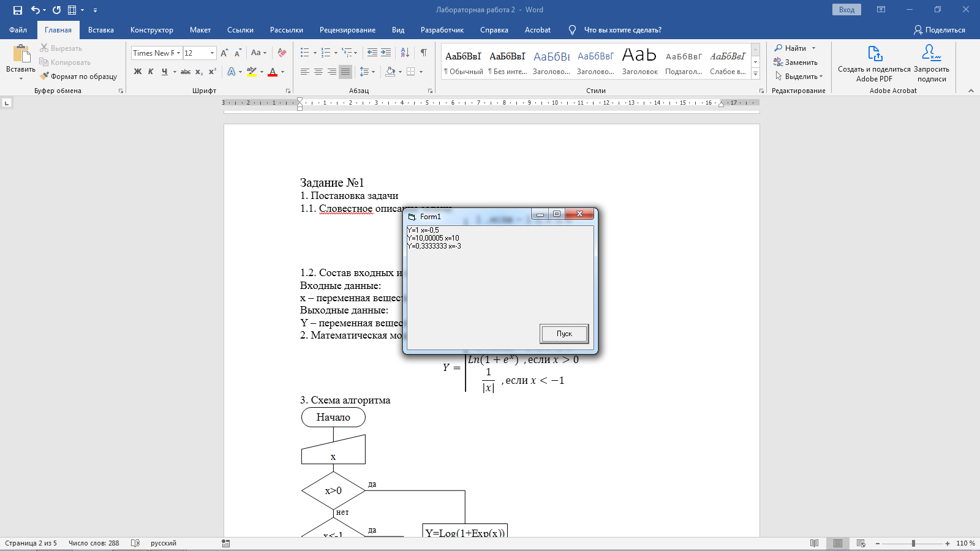This screenshot has height=551, width=980.
Task: Clear all formatting with the eraser icon
Action: click(282, 53)
